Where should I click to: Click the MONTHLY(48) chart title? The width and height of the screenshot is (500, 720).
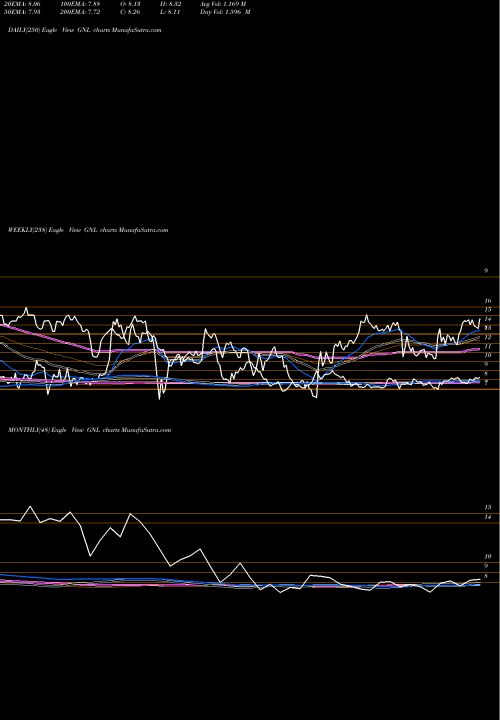(90, 430)
